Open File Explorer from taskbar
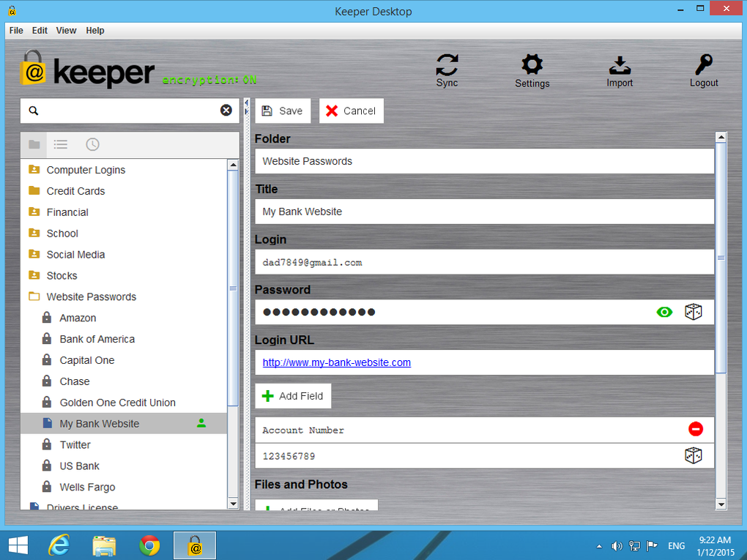Image resolution: width=747 pixels, height=560 pixels. pyautogui.click(x=104, y=545)
